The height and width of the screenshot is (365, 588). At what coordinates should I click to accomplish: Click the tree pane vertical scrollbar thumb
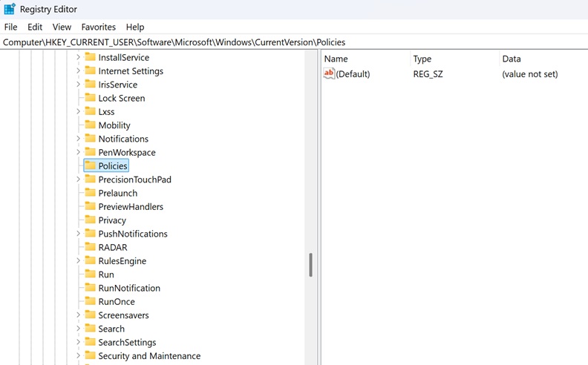(310, 265)
